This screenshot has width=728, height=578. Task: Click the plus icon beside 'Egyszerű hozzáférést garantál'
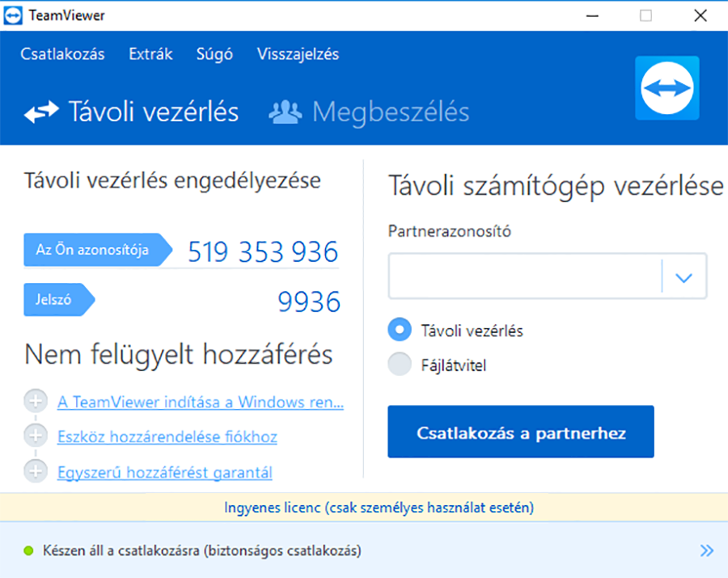click(x=36, y=471)
